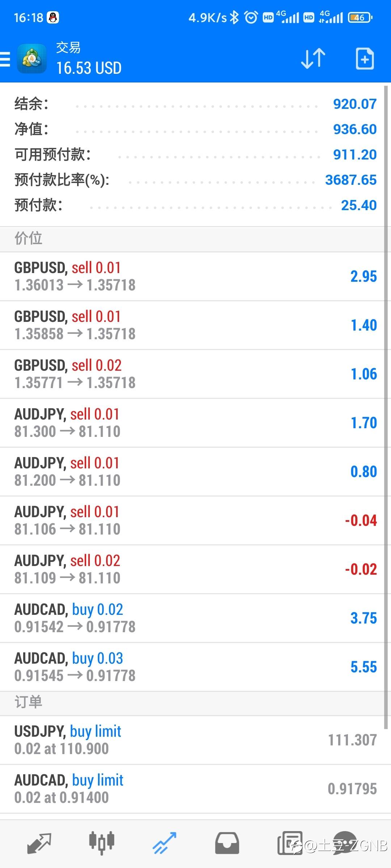
Task: Open the History inbox tray tab
Action: coord(227,843)
